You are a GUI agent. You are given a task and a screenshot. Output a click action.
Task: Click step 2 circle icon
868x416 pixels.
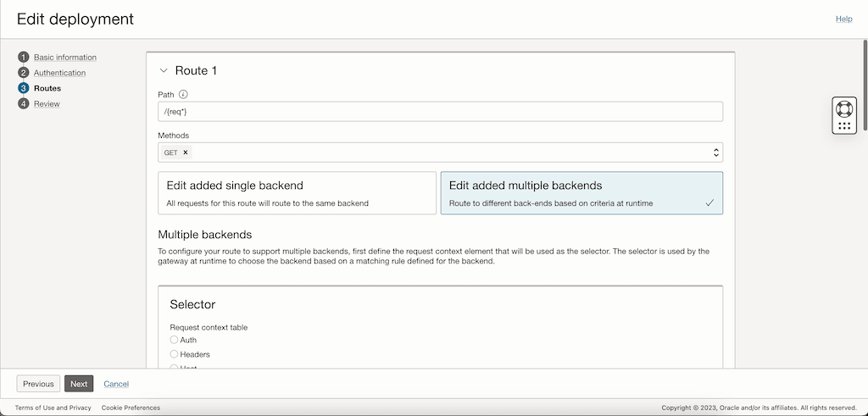(x=23, y=72)
